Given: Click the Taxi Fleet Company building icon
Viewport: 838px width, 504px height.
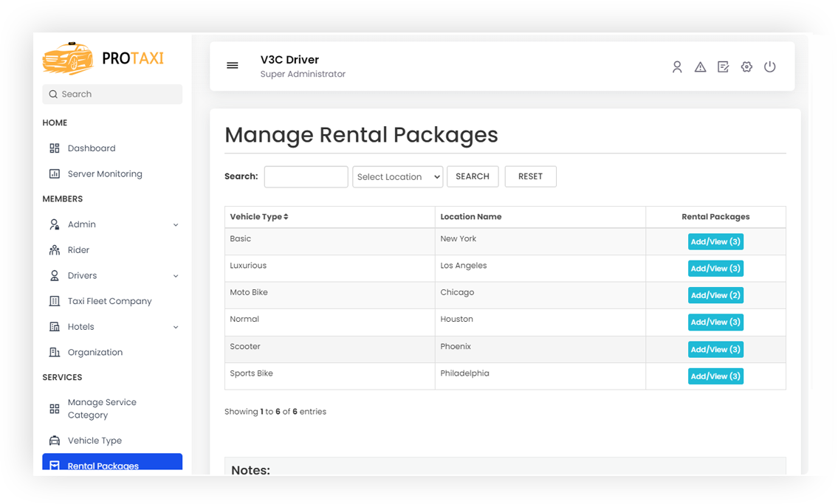Looking at the screenshot, I should point(53,300).
